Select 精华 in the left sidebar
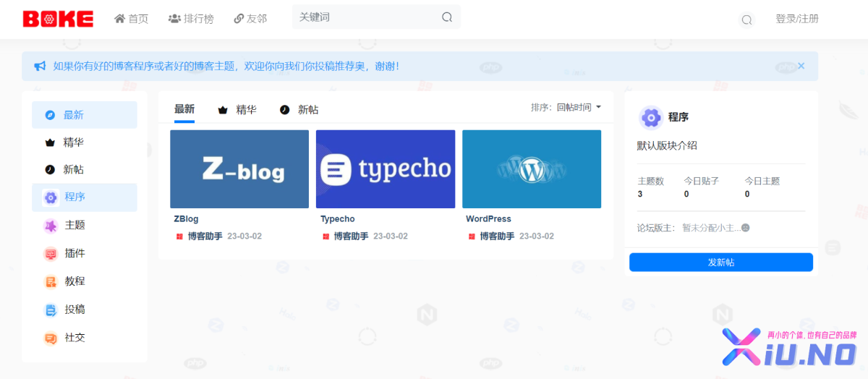The height and width of the screenshot is (379, 868). click(x=85, y=142)
